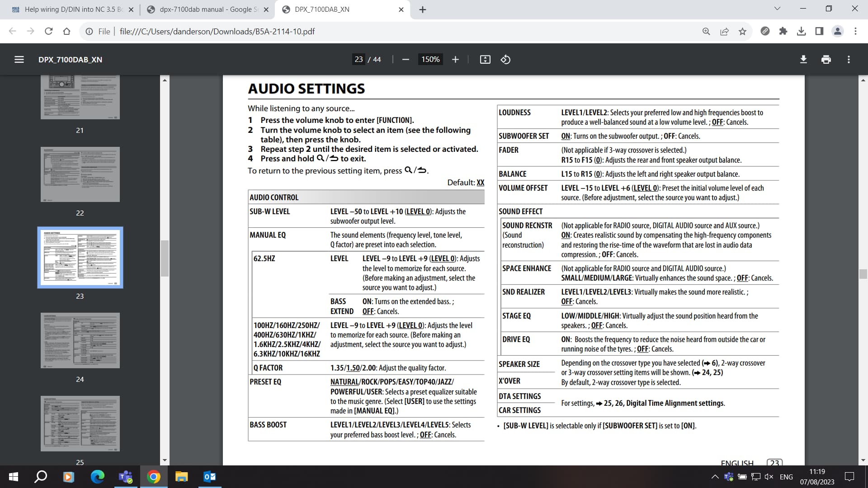
Task: Switch to the Help wiring D/DIN tab
Action: point(72,9)
